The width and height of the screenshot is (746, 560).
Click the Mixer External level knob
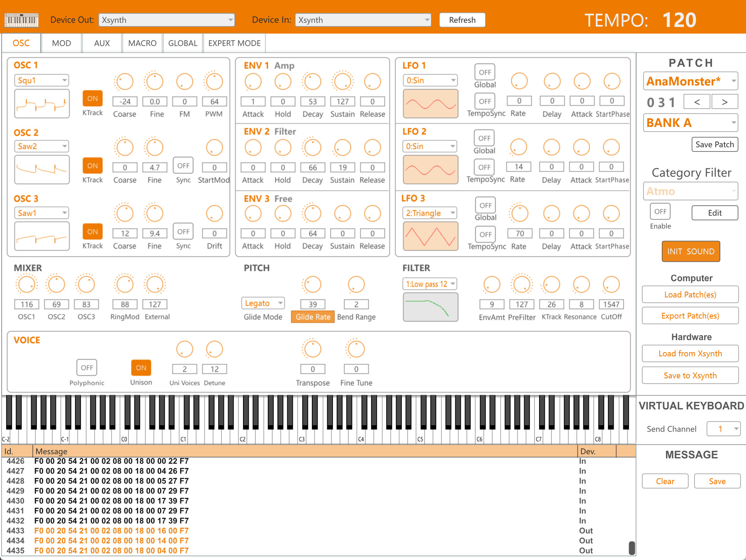[x=155, y=285]
